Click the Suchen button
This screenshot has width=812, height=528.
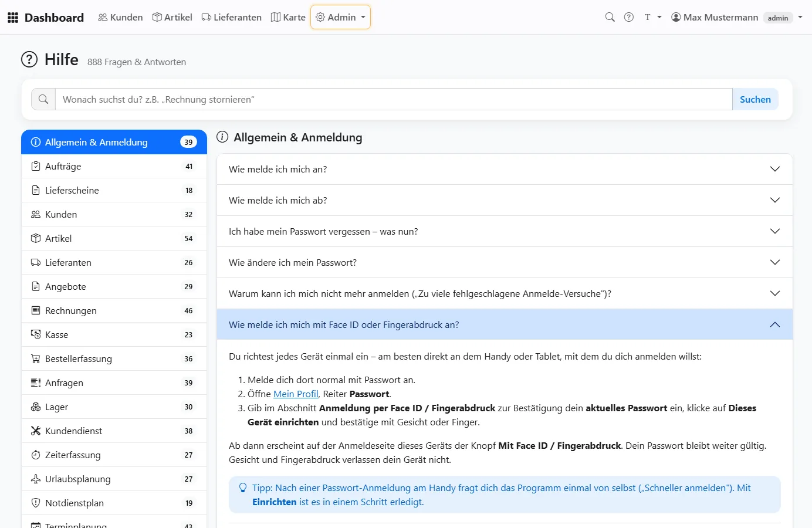pos(755,99)
